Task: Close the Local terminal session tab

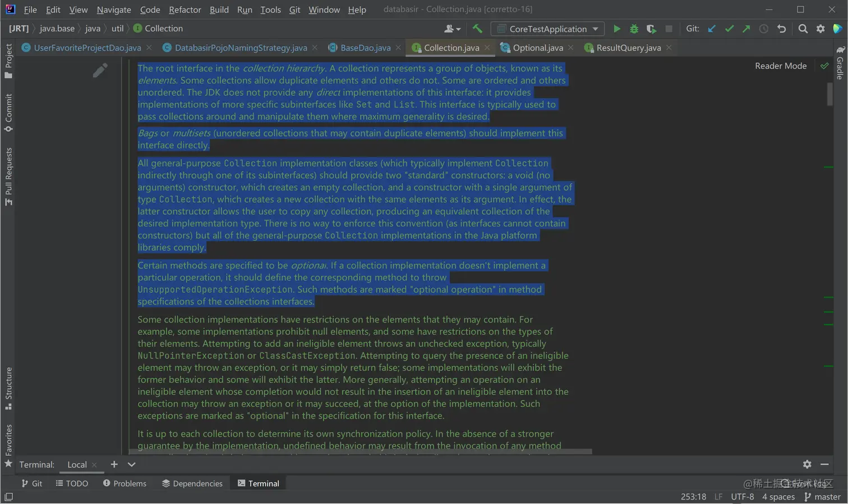Action: (x=94, y=465)
